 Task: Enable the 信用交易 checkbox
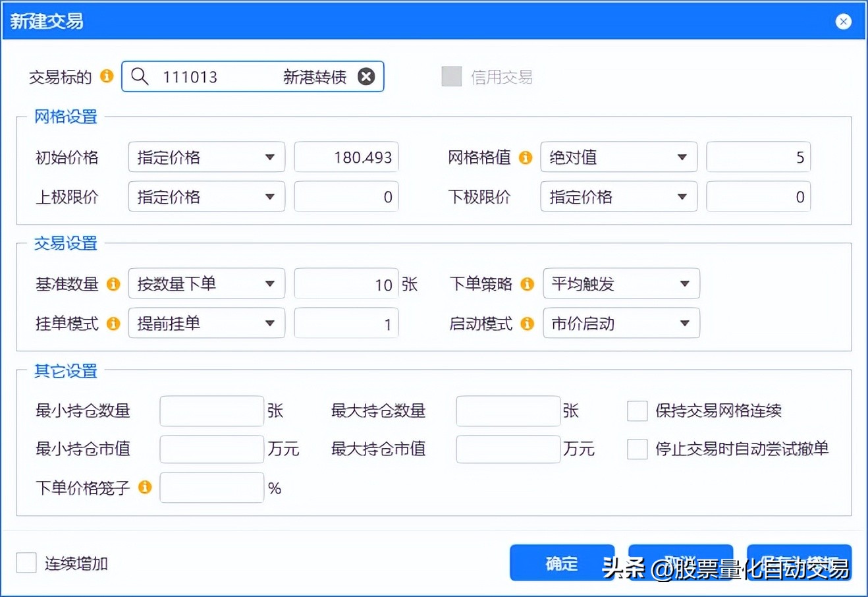point(452,76)
